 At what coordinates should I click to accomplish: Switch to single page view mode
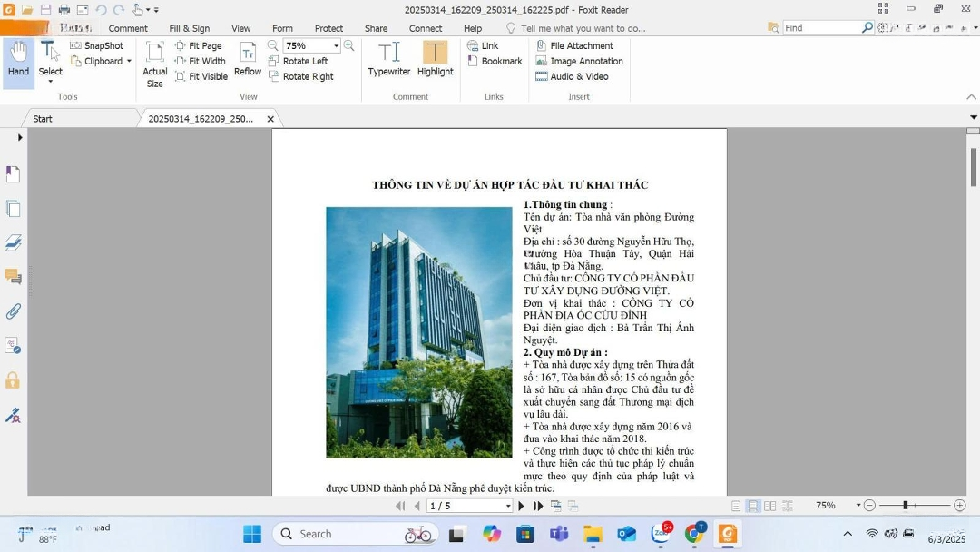tap(736, 506)
